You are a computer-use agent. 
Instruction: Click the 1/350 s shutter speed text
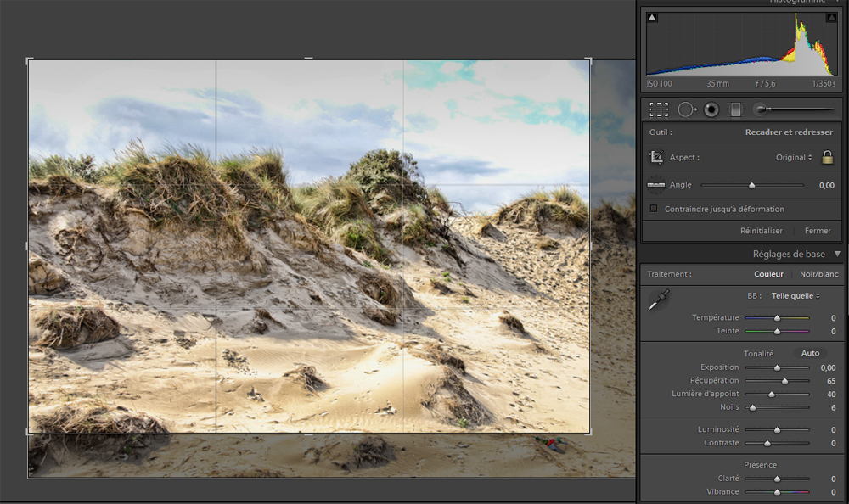click(x=824, y=84)
